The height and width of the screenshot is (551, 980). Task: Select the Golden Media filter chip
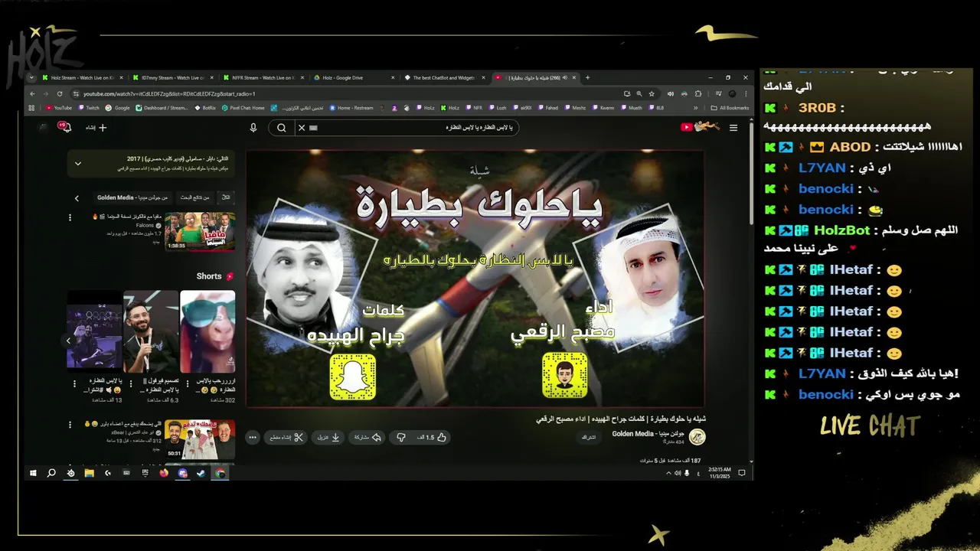(132, 197)
